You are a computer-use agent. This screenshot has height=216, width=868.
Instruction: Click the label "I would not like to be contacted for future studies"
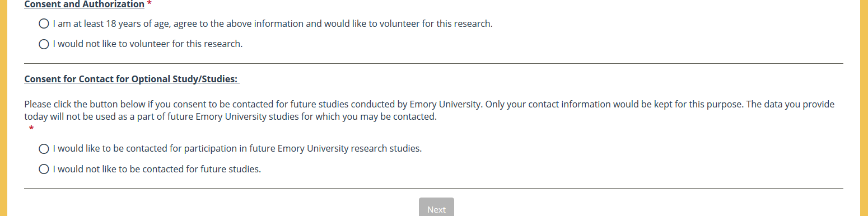coord(157,169)
